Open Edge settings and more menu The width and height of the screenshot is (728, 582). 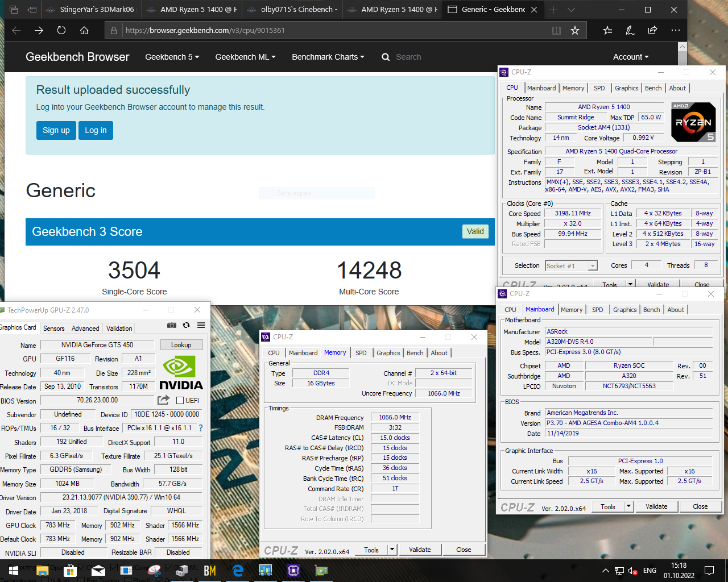pos(676,30)
